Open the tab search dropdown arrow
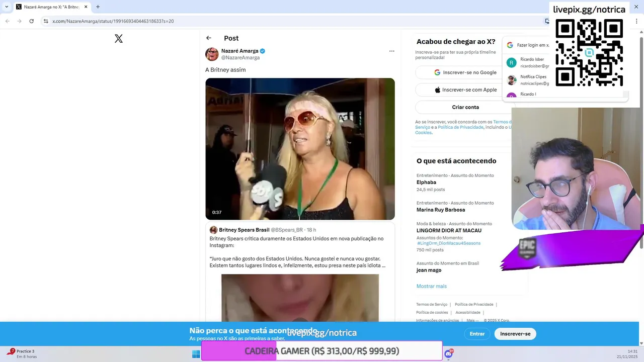The image size is (644, 362). click(7, 7)
